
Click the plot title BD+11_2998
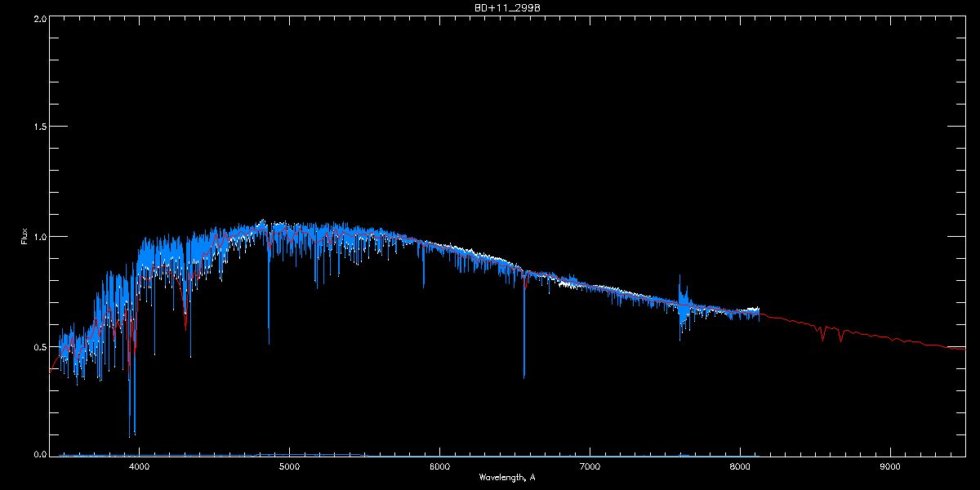click(x=507, y=7)
